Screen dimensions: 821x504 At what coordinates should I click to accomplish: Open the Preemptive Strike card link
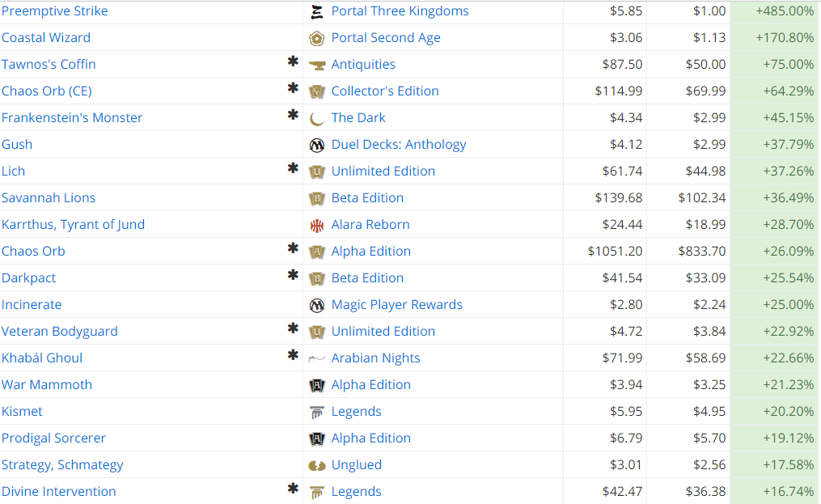tap(54, 11)
